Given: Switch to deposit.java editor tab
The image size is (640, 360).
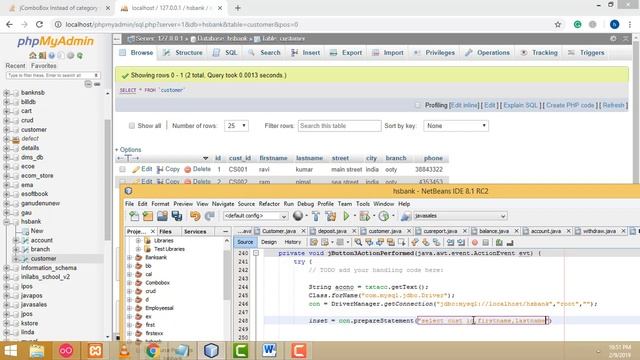Looking at the screenshot, I should (332, 231).
